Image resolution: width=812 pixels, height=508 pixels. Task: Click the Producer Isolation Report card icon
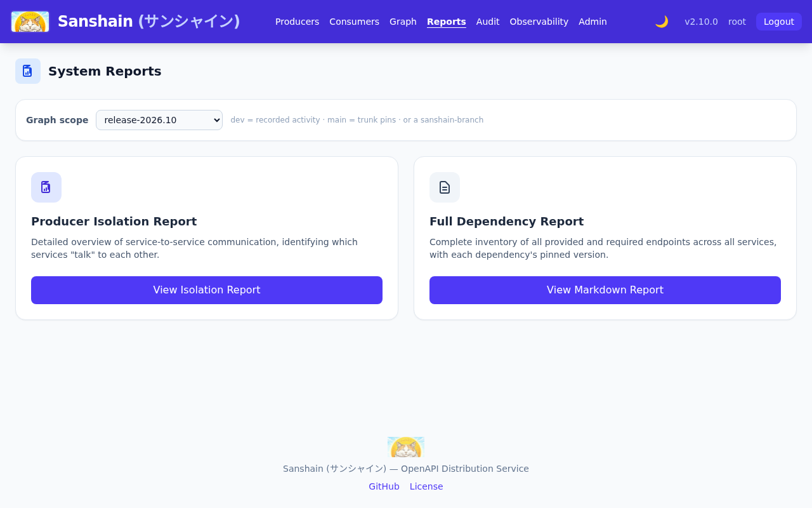click(46, 187)
